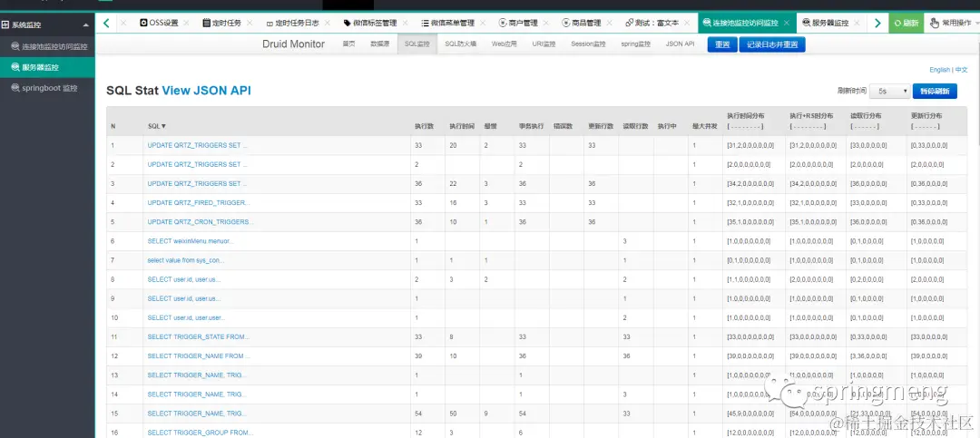The image size is (980, 438).
Task: Click the springboot 监控 eye icon
Action: (15, 88)
